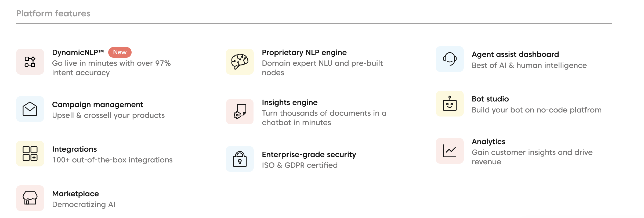This screenshot has width=644, height=218.
Task: Choose Integrations in platform features
Action: click(74, 149)
